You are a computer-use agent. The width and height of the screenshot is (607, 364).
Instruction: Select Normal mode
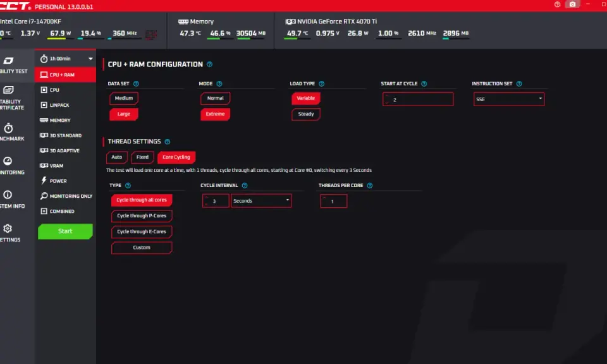coord(215,98)
